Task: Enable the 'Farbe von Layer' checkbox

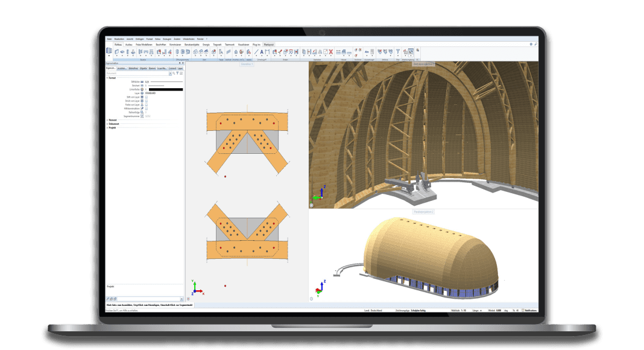Action: (147, 104)
